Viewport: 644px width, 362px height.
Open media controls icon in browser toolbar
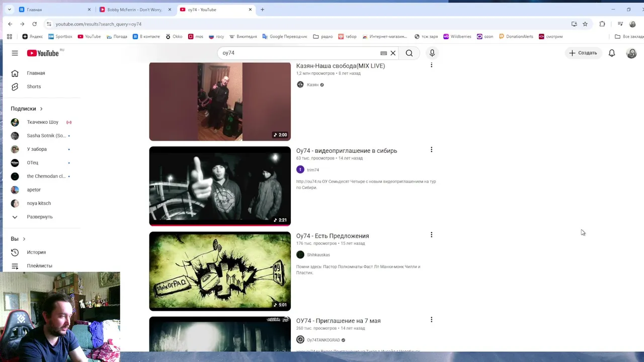coord(620,24)
